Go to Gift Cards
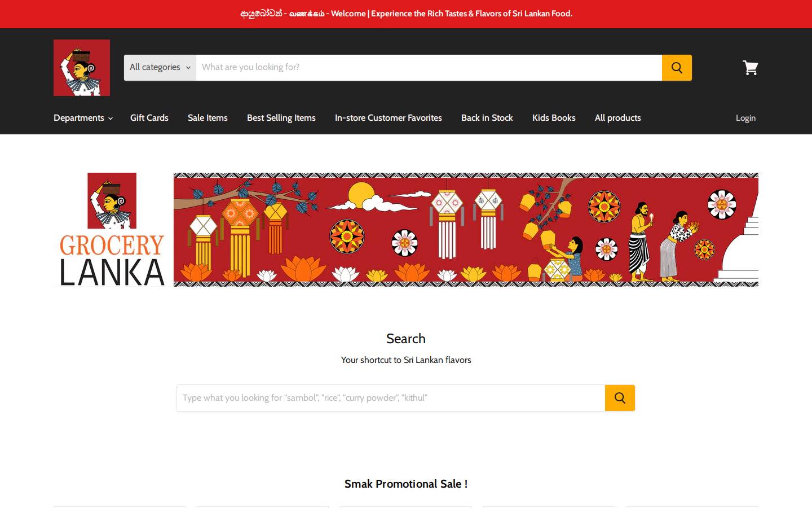 click(x=149, y=118)
